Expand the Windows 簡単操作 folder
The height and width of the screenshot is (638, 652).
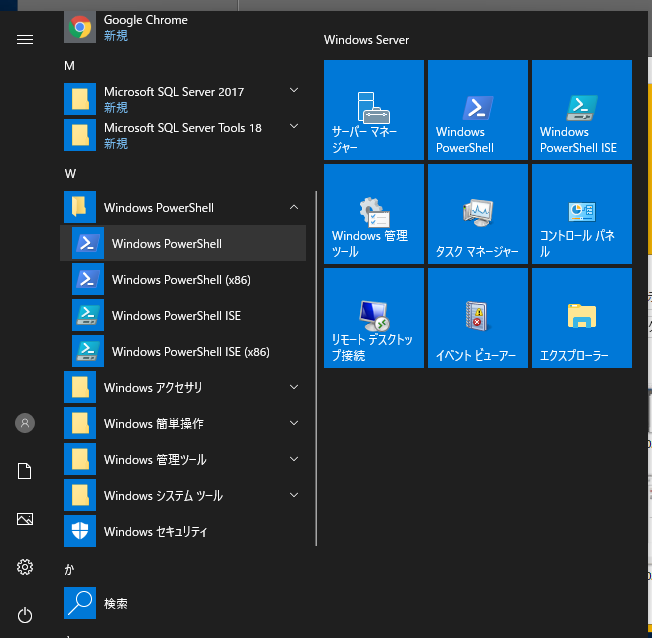183,423
